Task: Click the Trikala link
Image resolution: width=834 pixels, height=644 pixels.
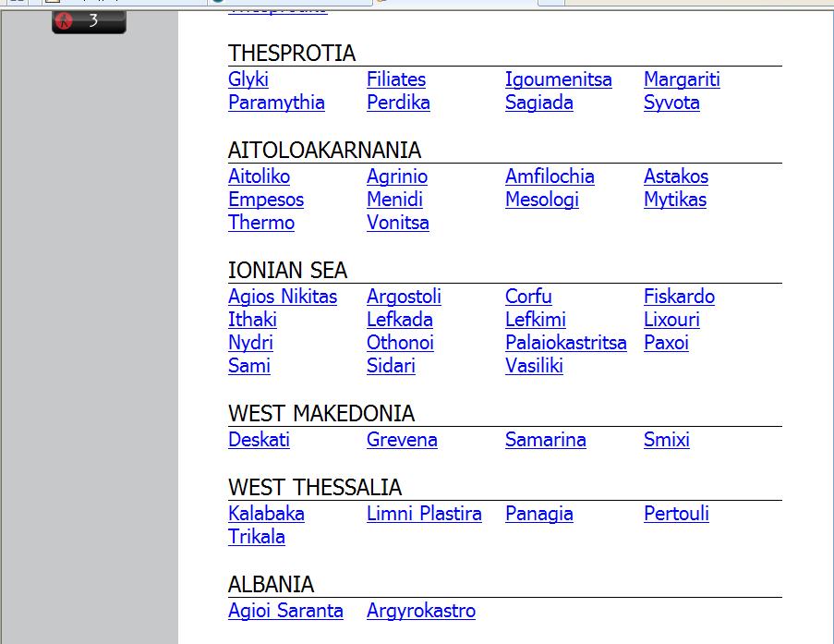Action: coord(257,537)
